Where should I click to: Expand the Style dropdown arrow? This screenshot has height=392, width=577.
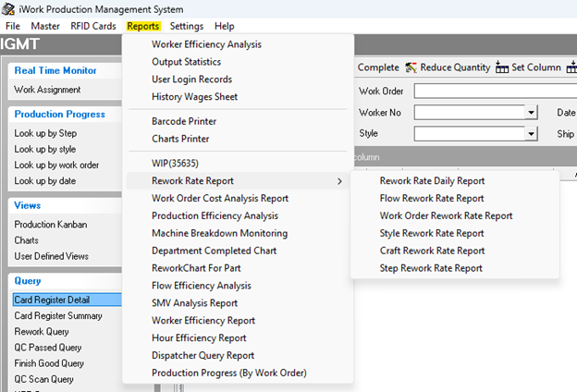[x=531, y=134]
